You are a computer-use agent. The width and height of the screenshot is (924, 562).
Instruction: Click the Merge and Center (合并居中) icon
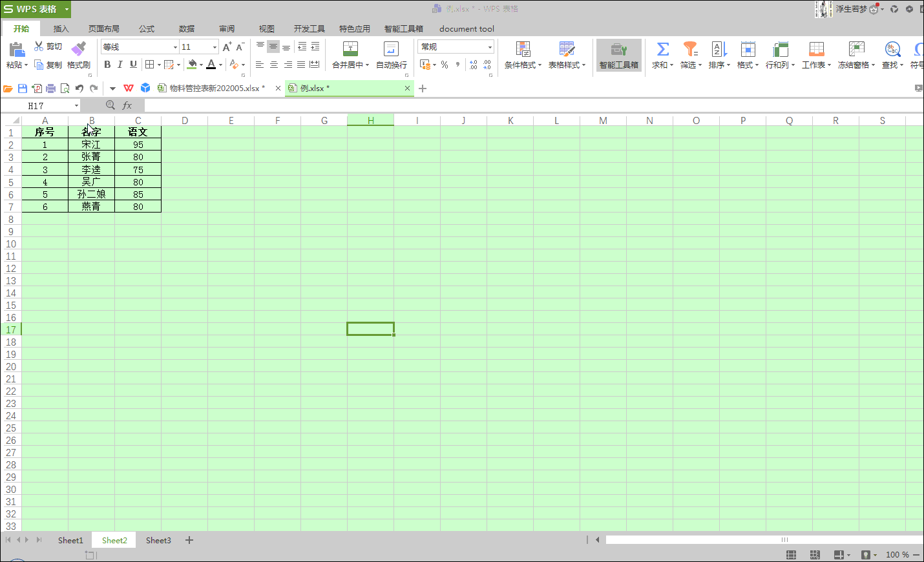(x=350, y=49)
